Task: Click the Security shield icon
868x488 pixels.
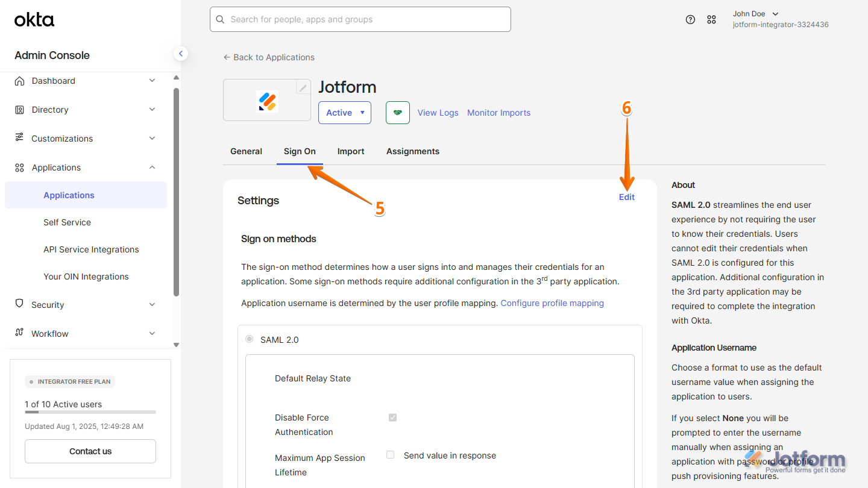Action: (x=20, y=304)
